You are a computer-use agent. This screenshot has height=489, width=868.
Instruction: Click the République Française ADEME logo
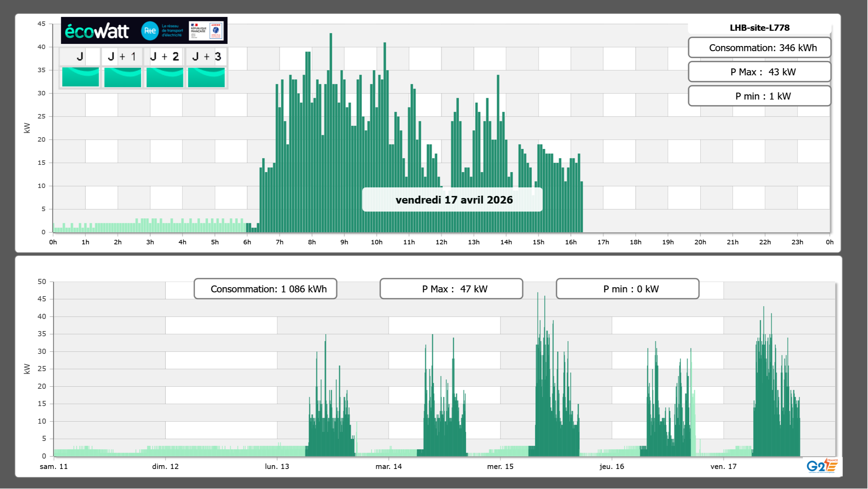click(x=206, y=31)
